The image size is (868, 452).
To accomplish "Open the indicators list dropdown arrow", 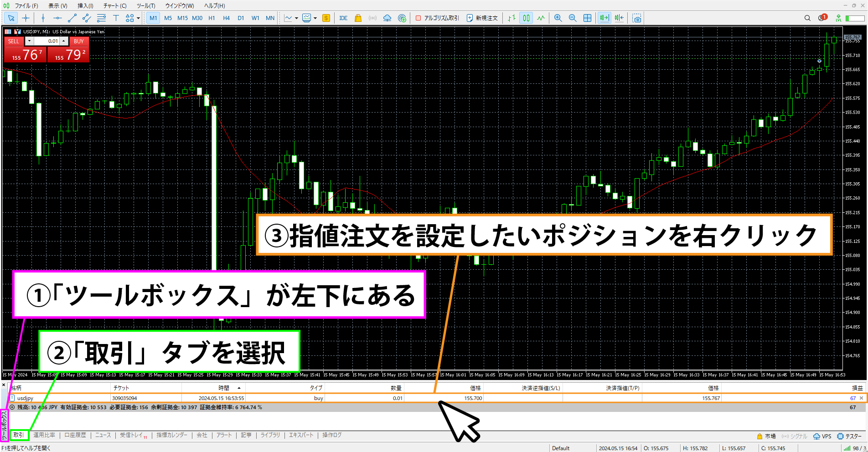I will pyautogui.click(x=315, y=19).
